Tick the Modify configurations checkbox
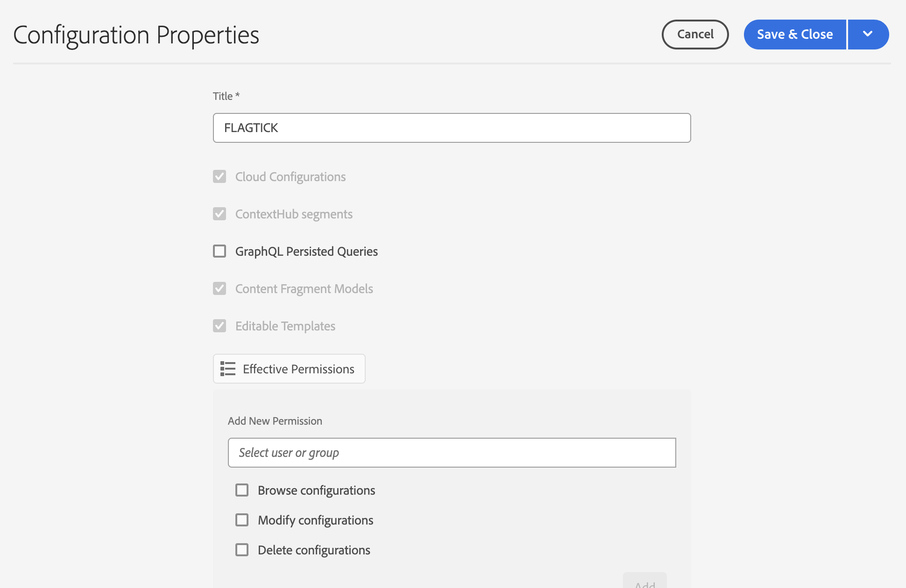 coord(242,520)
